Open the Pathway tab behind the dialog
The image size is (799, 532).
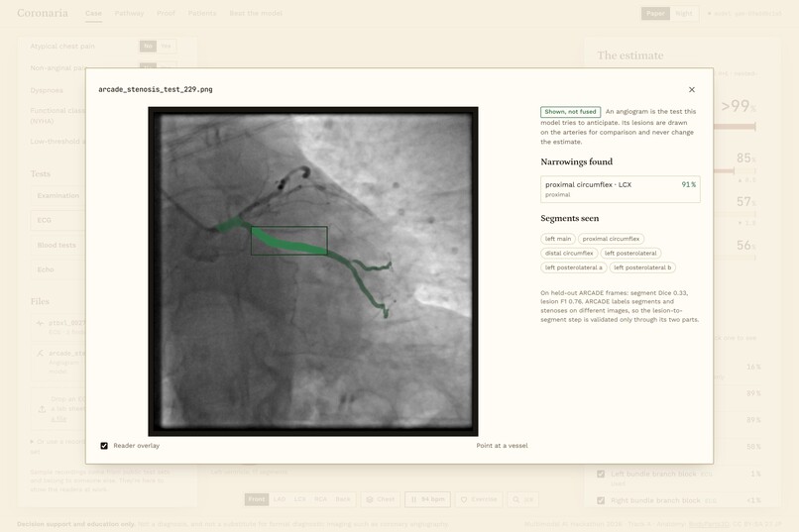(129, 13)
